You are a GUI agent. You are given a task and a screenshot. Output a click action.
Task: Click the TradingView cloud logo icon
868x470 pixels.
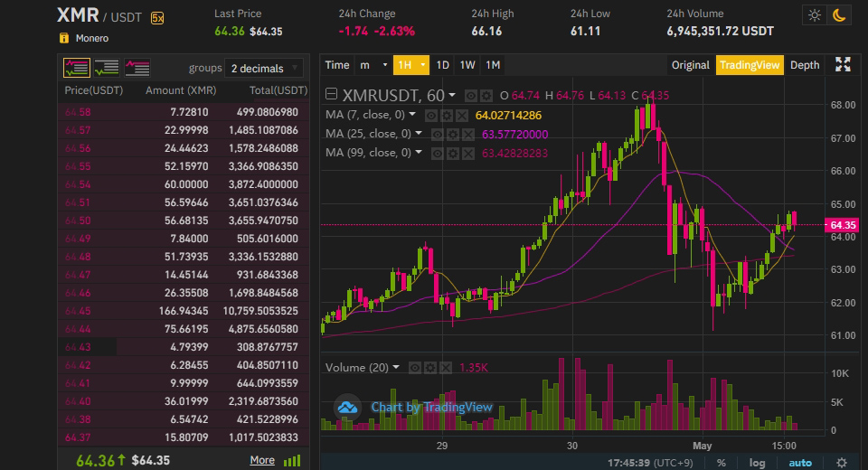pos(347,408)
